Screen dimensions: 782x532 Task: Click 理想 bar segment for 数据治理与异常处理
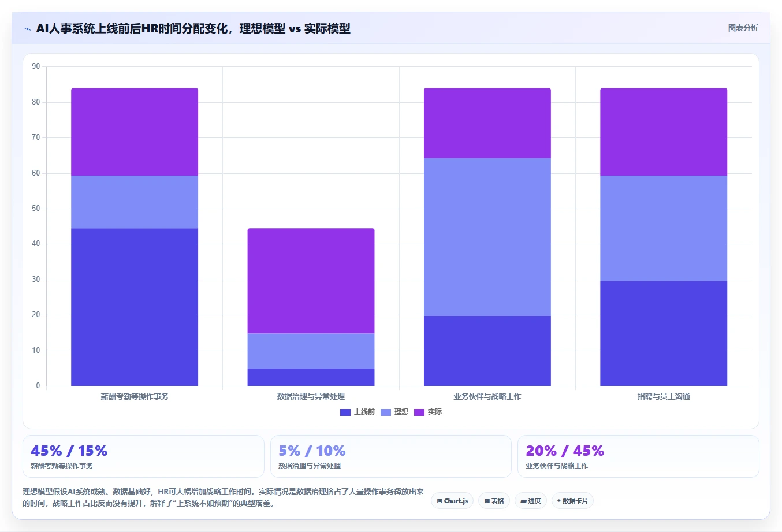coord(311,351)
